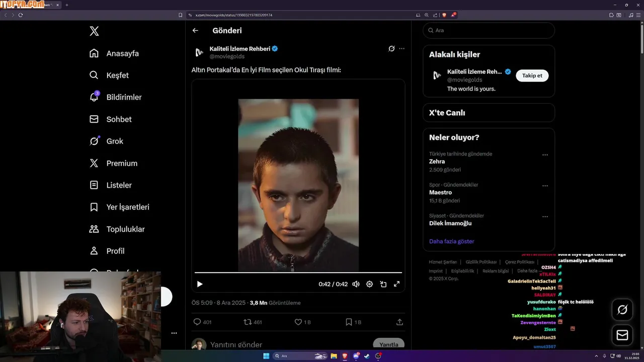Screen dimensions: 644x362
Task: Play the video with play button
Action: point(200,284)
